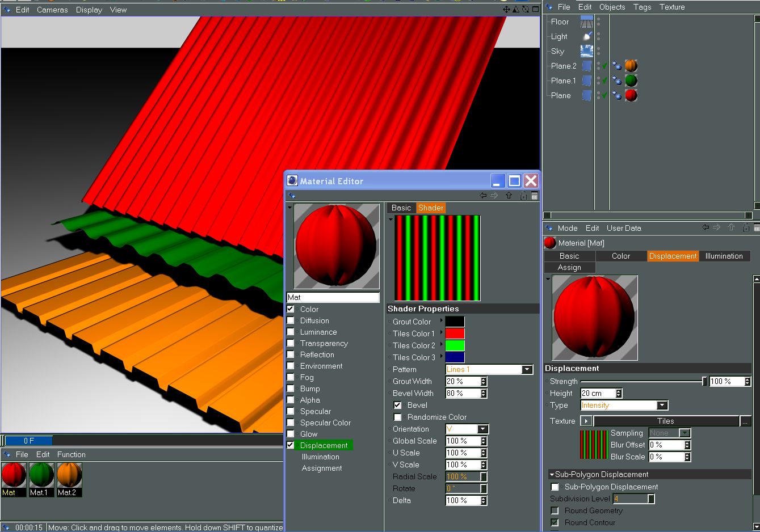Select the Mat.1 material thumbnail
The width and height of the screenshot is (760, 532).
41,479
